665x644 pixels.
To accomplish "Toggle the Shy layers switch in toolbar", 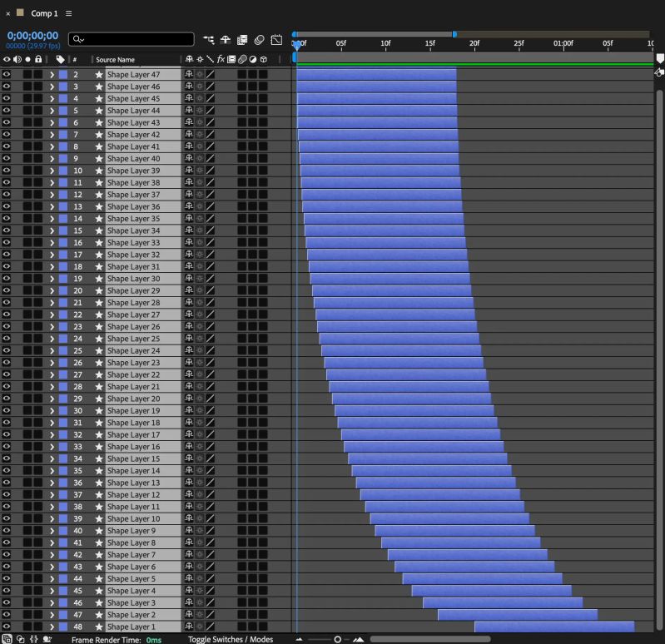I will (226, 40).
